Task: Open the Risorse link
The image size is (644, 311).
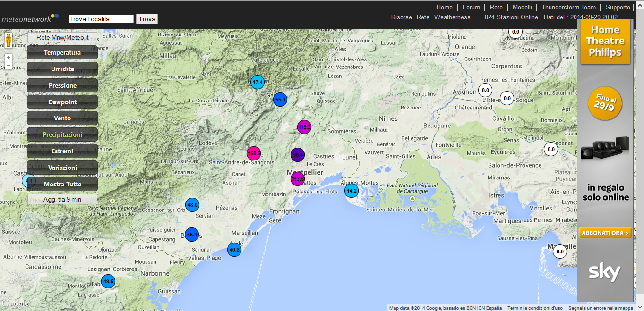Action: tap(402, 17)
